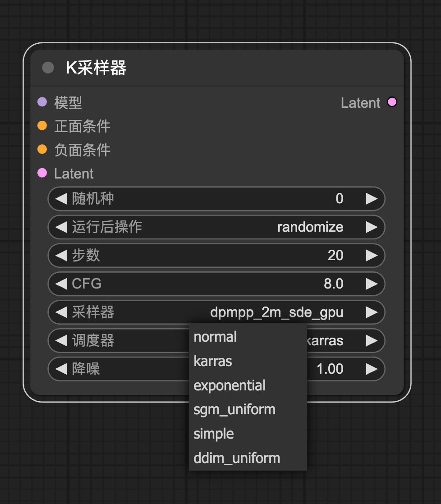Click the K采样器 node title
441x504 pixels.
pyautogui.click(x=96, y=68)
